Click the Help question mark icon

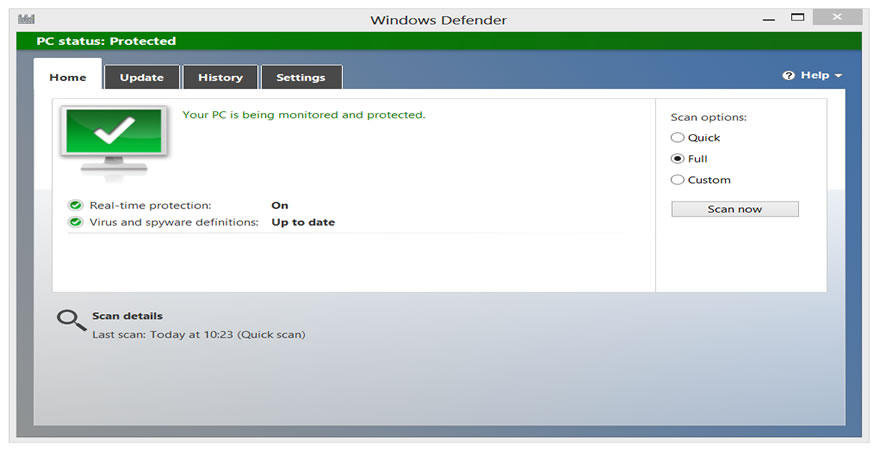789,75
